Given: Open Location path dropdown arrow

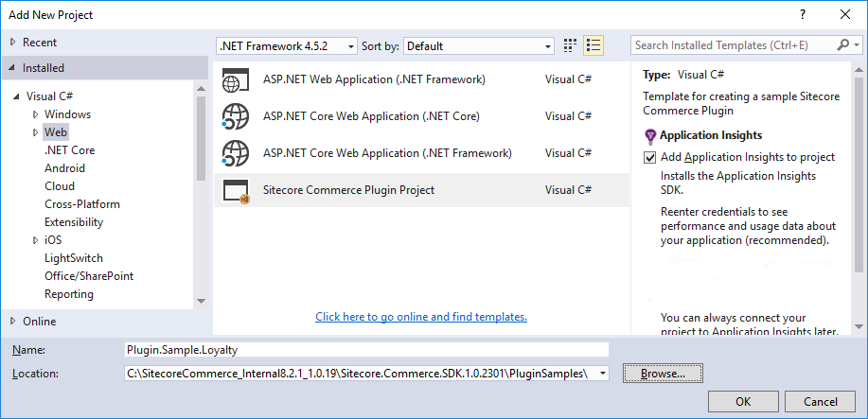Looking at the screenshot, I should pos(602,374).
